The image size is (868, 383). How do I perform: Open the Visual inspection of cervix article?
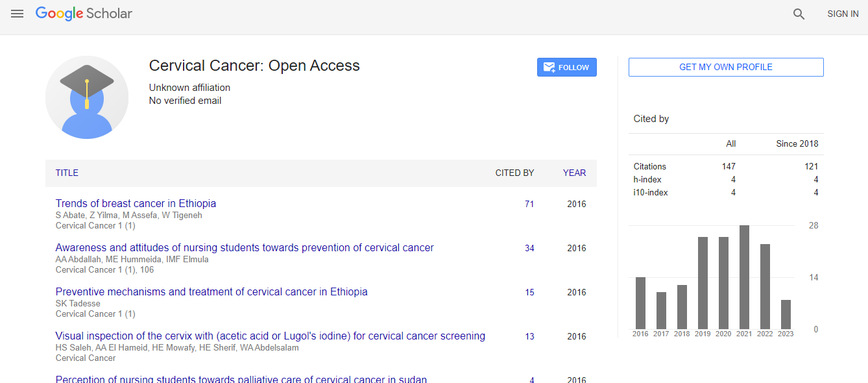coord(270,336)
